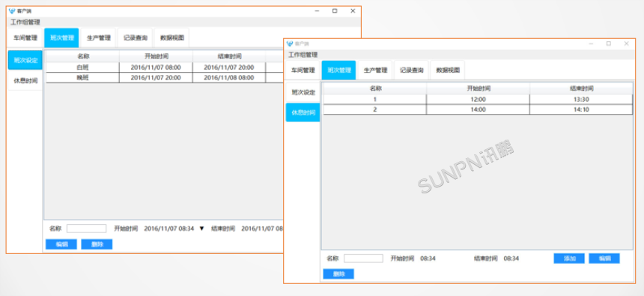
Task: Open 生产管理 tab in the front window
Action: [375, 70]
